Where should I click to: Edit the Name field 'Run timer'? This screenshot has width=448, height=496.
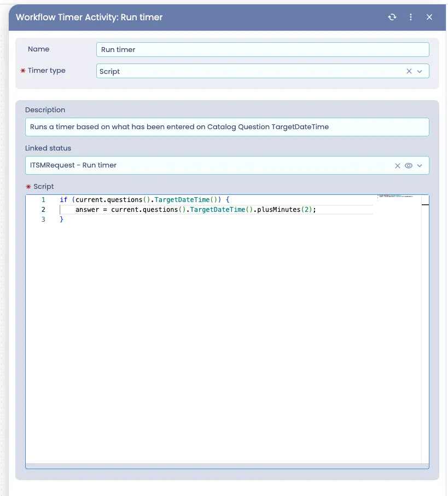pos(263,50)
